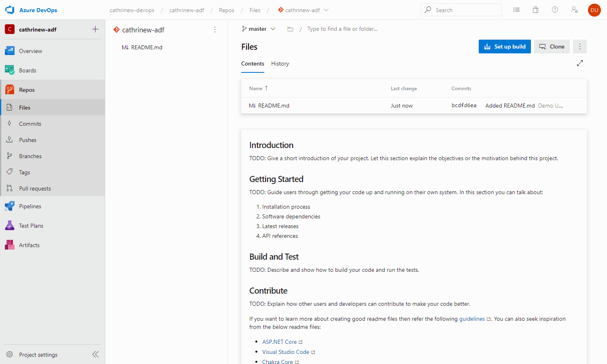Open the Visual Studio Code readme link
The width and height of the screenshot is (607, 364).
coord(285,352)
